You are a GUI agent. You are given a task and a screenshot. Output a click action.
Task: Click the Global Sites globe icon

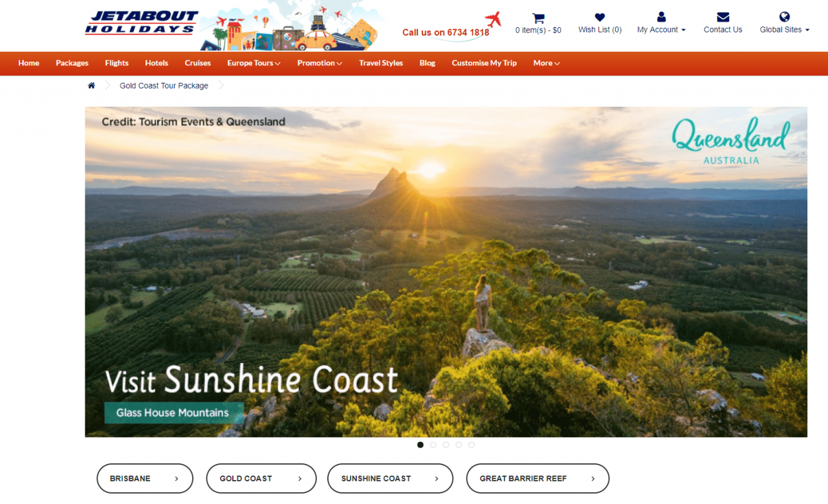785,17
